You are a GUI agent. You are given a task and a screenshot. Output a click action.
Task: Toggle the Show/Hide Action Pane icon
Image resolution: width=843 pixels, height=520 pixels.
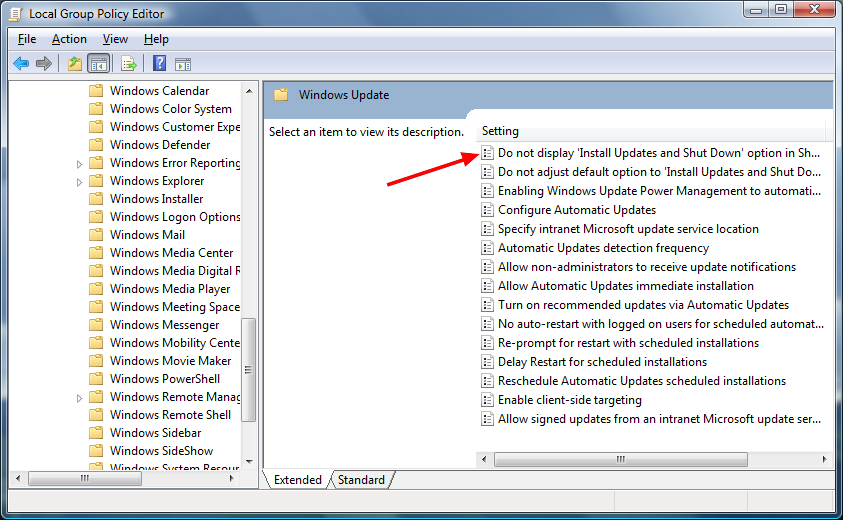(x=183, y=65)
